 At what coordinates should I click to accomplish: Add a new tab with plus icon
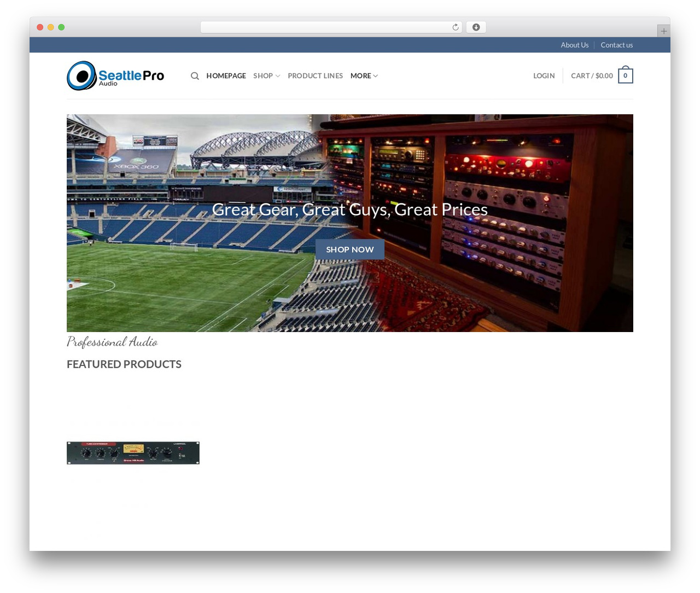663,31
